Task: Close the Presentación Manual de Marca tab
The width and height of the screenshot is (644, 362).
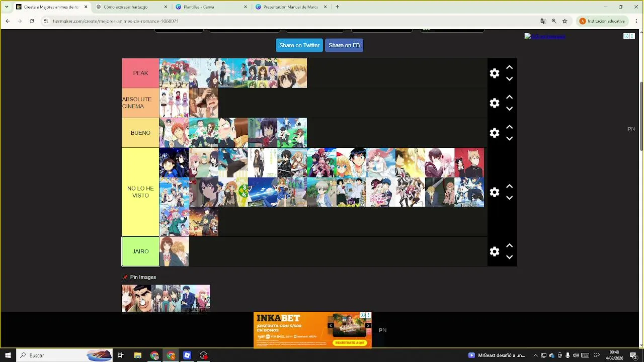Action: (x=325, y=7)
